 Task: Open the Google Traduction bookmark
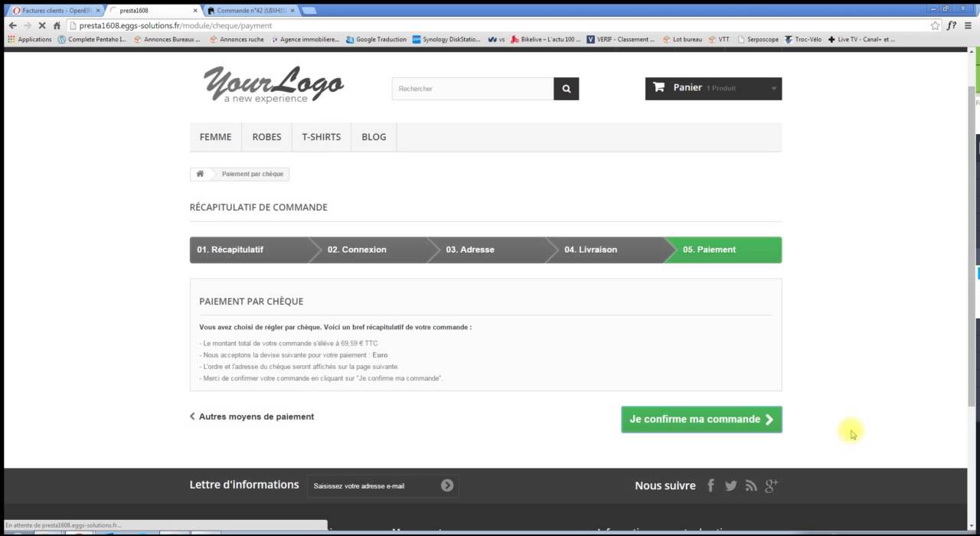pos(376,39)
